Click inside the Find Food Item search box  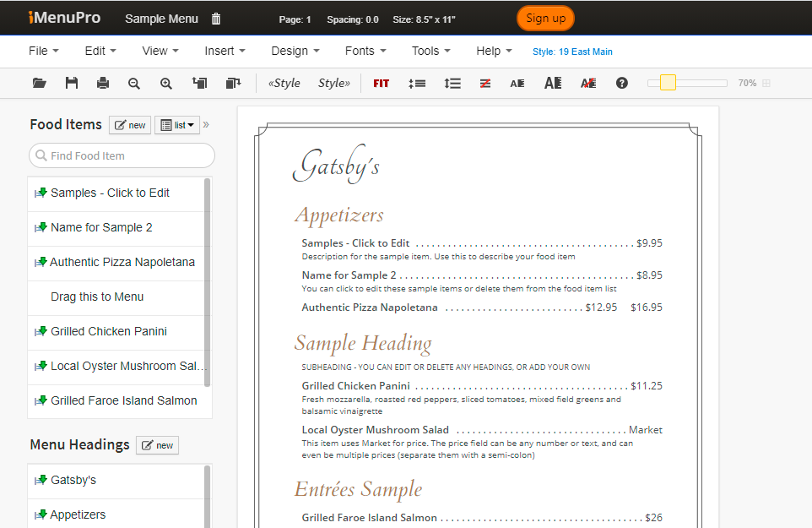(x=122, y=155)
